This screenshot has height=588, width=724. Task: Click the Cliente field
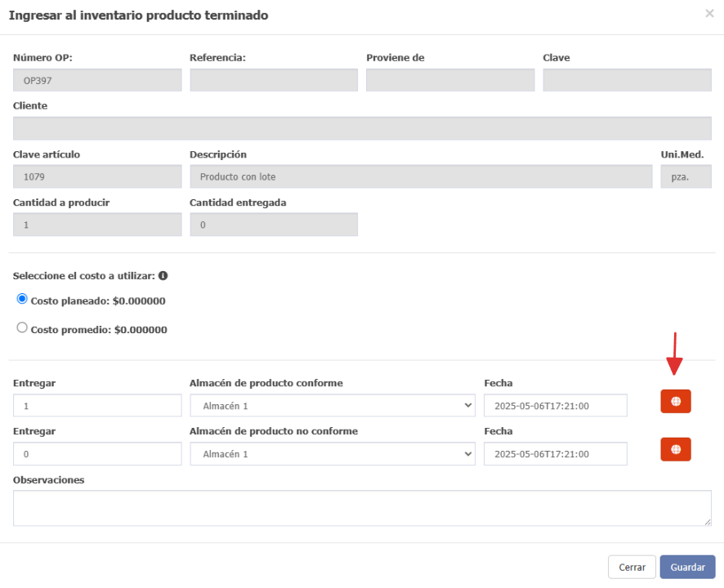tap(362, 128)
